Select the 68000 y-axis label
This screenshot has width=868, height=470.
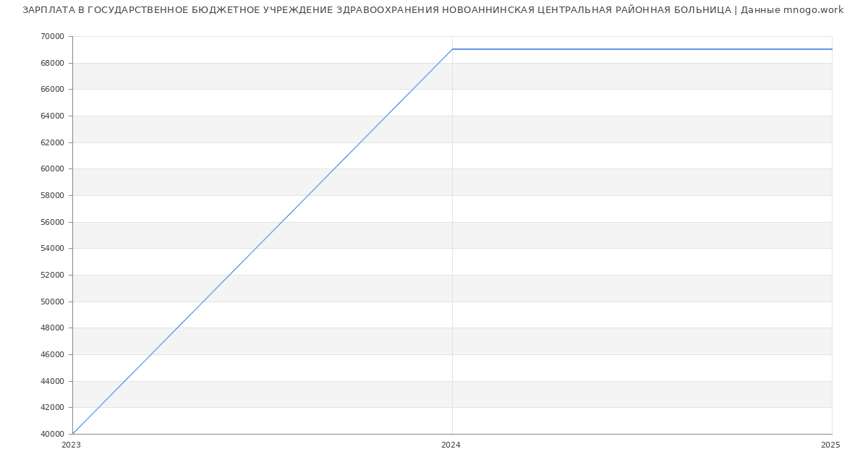click(x=52, y=63)
